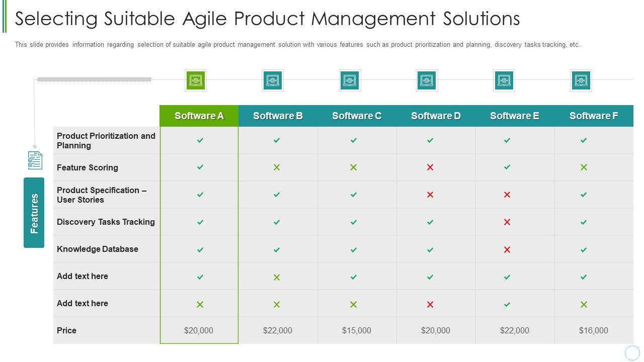Image resolution: width=644 pixels, height=362 pixels.
Task: Click the teal icon above Software B
Action: pos(273,80)
